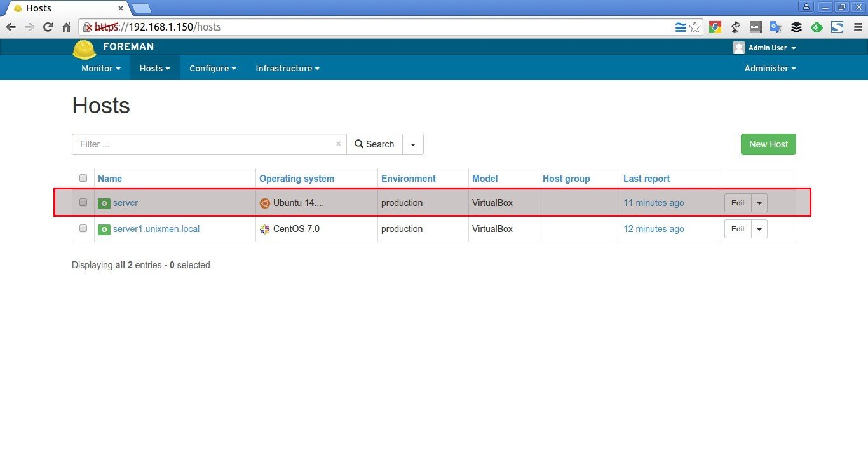Expand Edit dropdown for server1.unixmen.local
The width and height of the screenshot is (868, 473).
[x=759, y=229]
